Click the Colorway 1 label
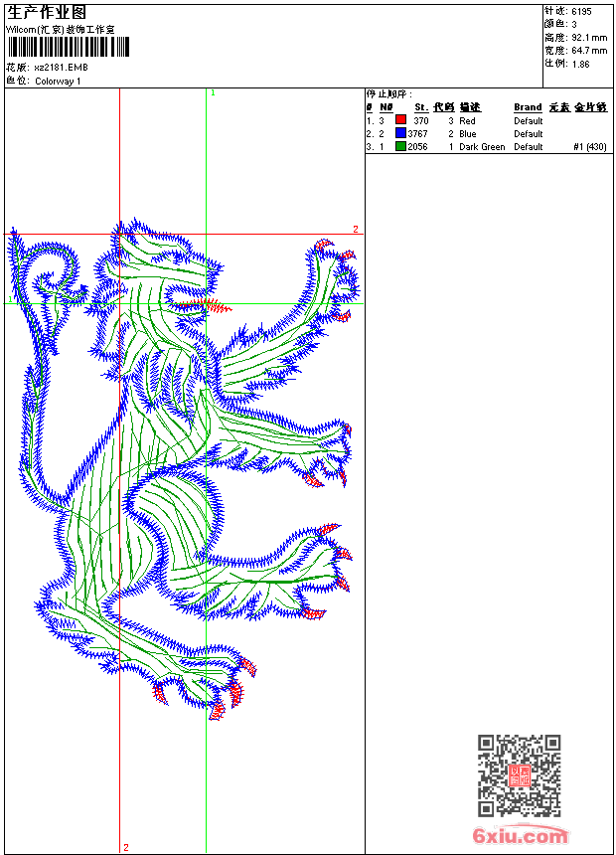Image resolution: width=616 pixels, height=855 pixels. pos(59,82)
